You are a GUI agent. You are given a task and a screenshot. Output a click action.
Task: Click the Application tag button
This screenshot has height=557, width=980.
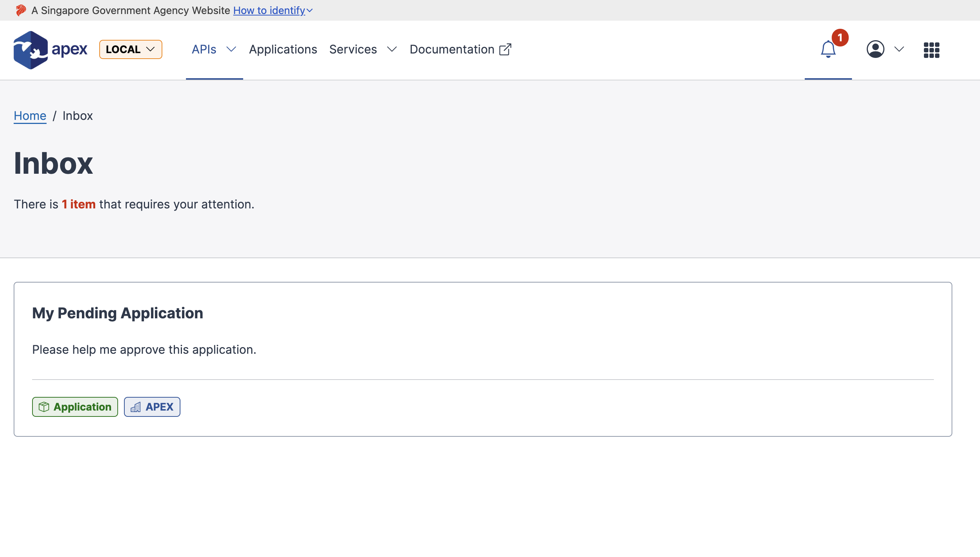coord(75,406)
